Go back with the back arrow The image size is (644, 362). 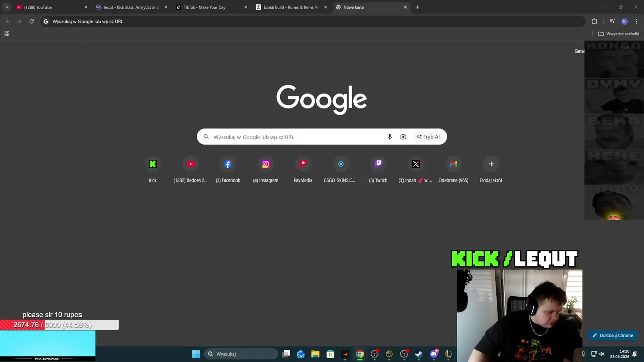(x=7, y=21)
